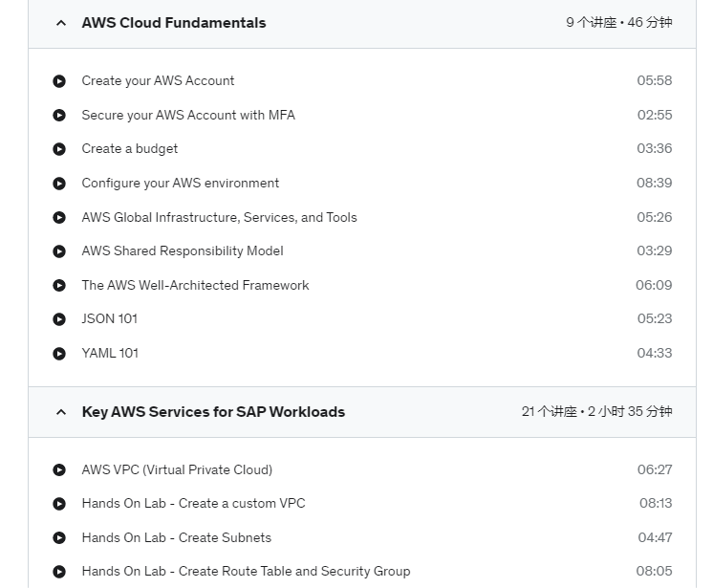Click play icon beside Create your AWS Account
Screen dimensions: 713x588
(x=59, y=81)
